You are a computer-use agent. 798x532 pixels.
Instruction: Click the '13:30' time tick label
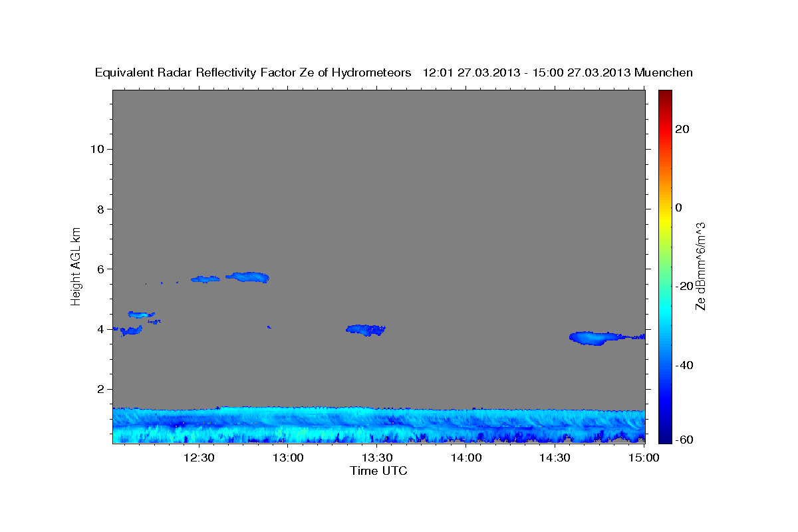pyautogui.click(x=377, y=458)
